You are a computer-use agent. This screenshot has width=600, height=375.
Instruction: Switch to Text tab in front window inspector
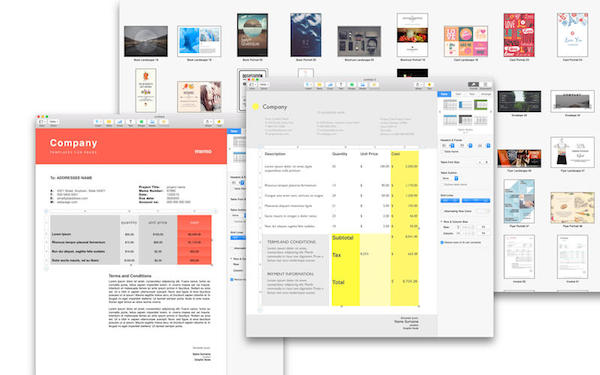472,94
